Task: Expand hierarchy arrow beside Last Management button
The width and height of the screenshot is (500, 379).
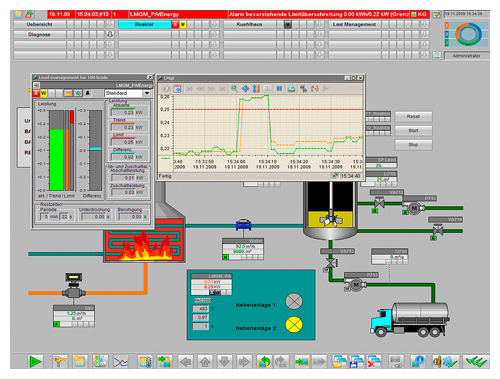Action: [425, 24]
